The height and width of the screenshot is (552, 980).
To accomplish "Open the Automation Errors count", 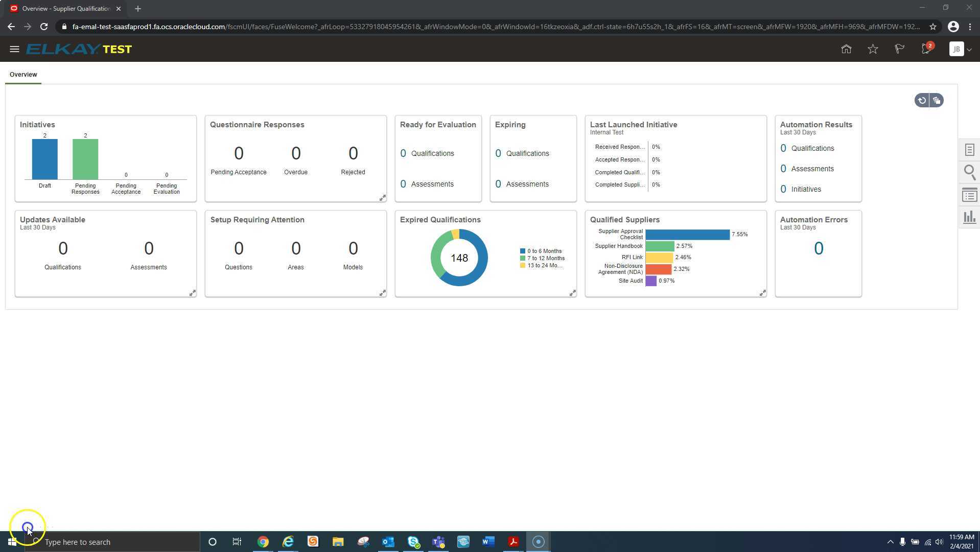I will 819,248.
